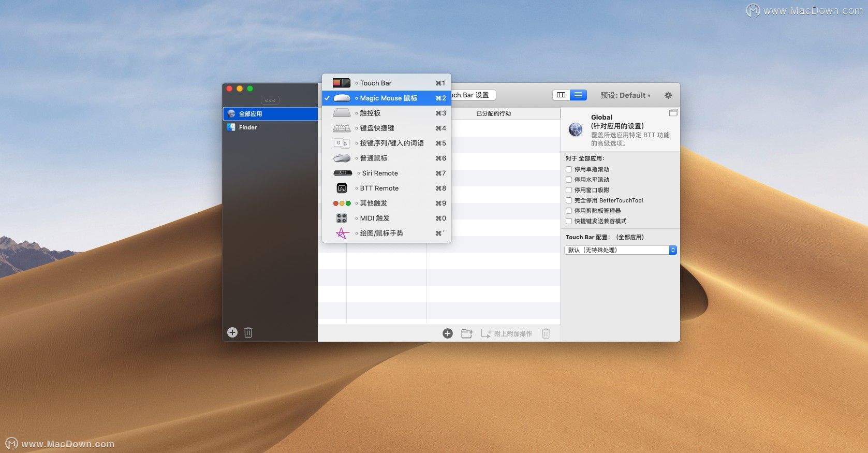Click the Magic Mouse icon in menu
Screen dimensions: 868x453
342,98
